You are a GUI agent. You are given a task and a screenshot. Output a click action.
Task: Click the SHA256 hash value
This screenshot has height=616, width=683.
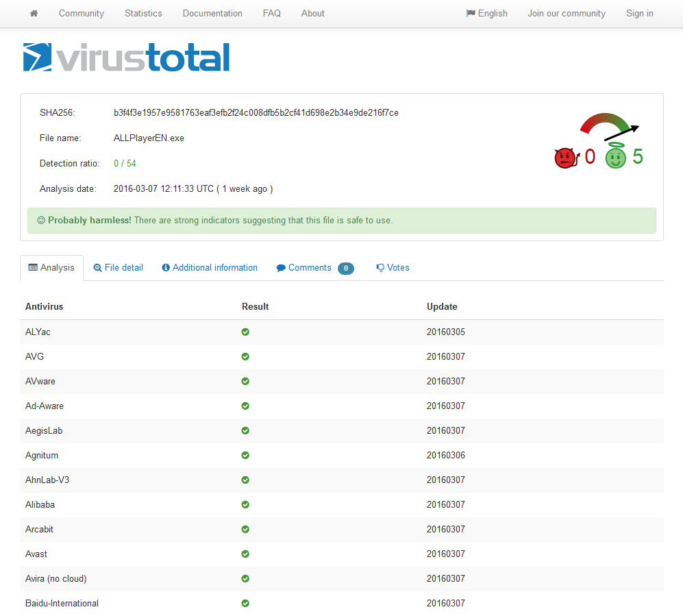(x=256, y=113)
